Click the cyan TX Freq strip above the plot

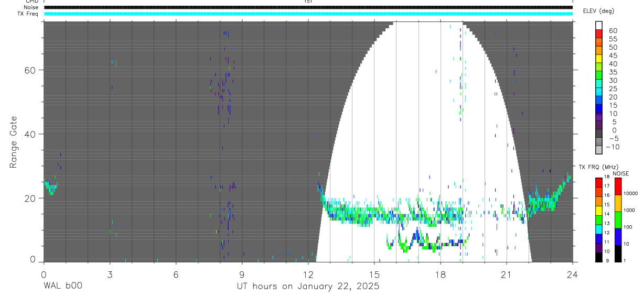(308, 14)
